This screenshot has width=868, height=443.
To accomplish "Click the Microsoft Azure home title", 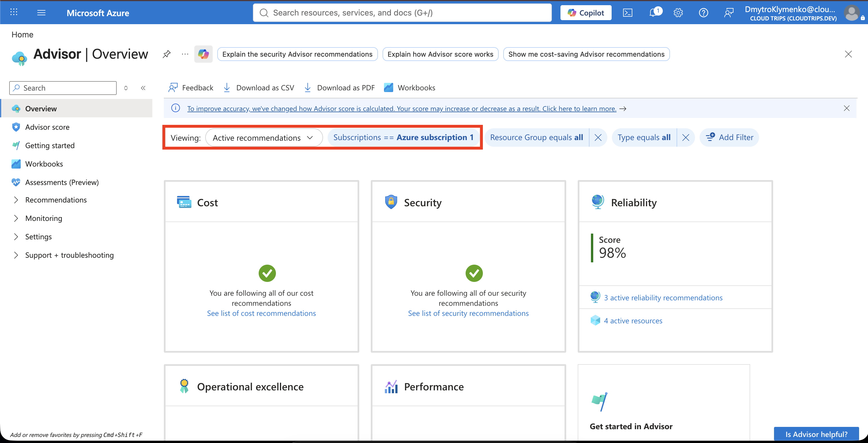I will coord(98,13).
